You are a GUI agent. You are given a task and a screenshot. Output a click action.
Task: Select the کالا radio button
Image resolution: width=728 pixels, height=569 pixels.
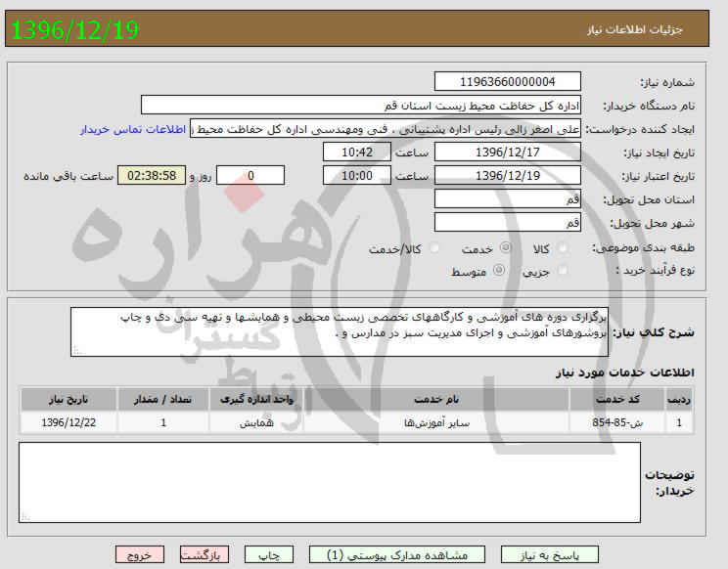tap(573, 249)
